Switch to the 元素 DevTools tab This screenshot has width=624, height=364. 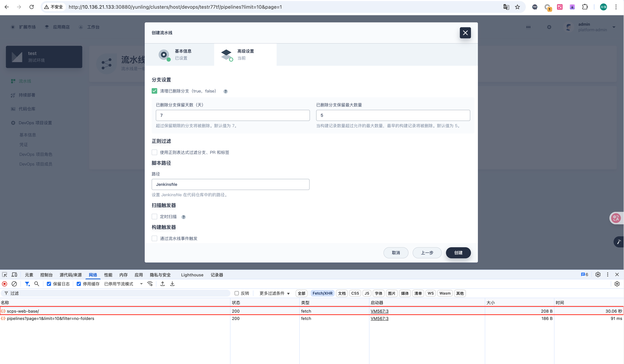point(29,275)
